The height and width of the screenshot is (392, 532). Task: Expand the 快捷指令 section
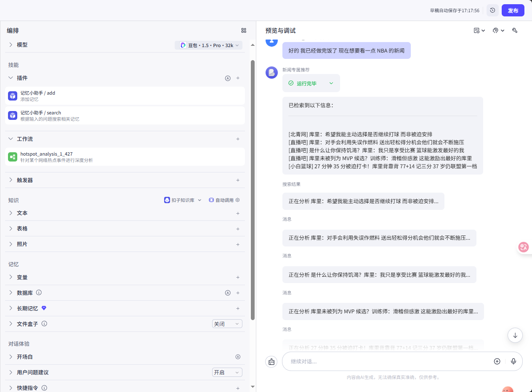click(x=11, y=388)
